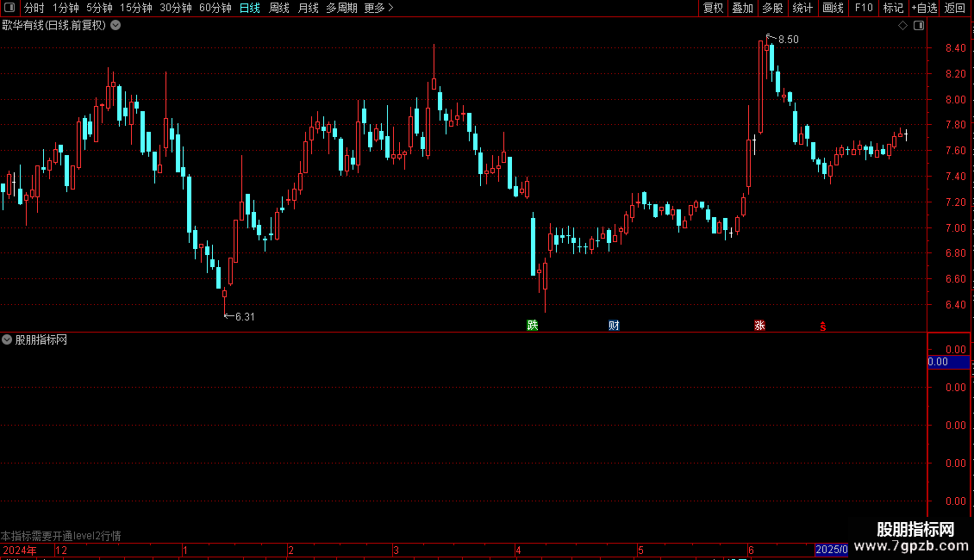This screenshot has height=560, width=974.
Task: Select the 1分钟 period tab
Action: pyautogui.click(x=66, y=8)
